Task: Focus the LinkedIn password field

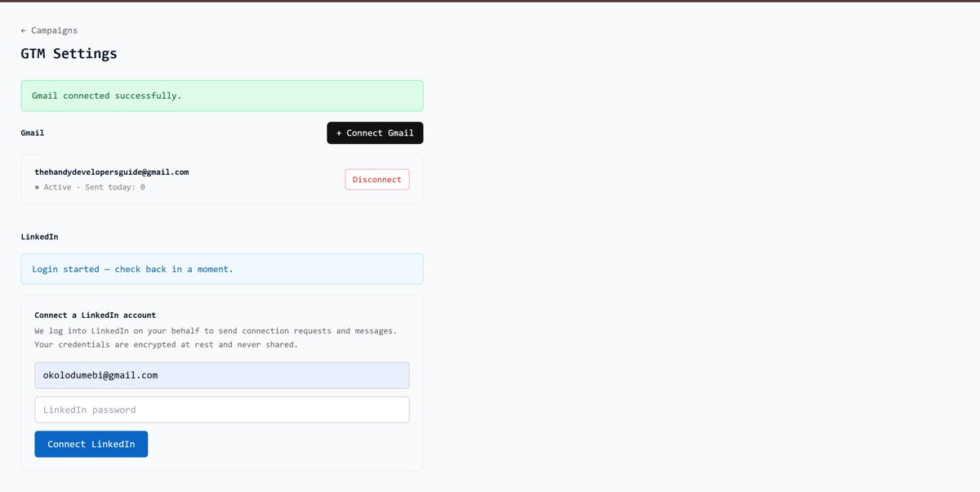Action: pyautogui.click(x=221, y=409)
